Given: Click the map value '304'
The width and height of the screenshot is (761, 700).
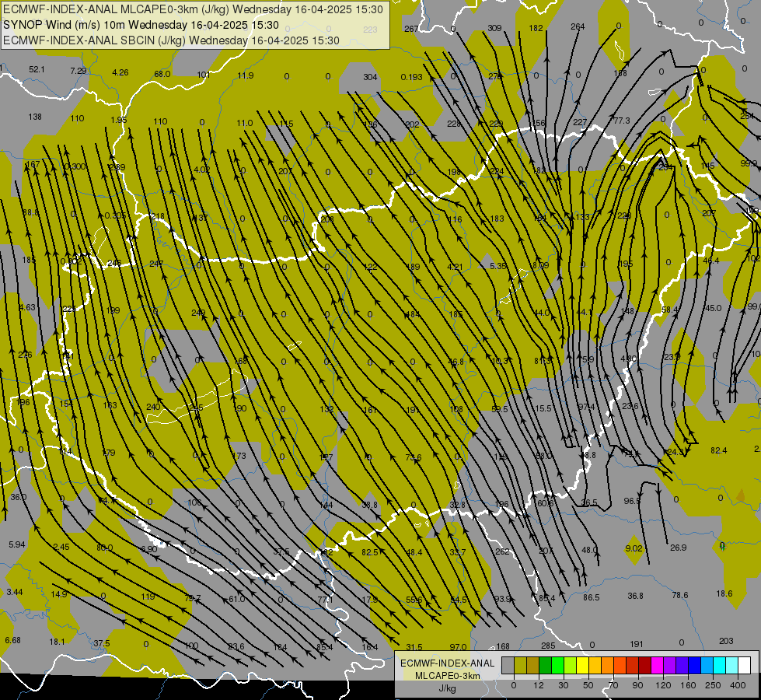Looking at the screenshot, I should tap(370, 77).
